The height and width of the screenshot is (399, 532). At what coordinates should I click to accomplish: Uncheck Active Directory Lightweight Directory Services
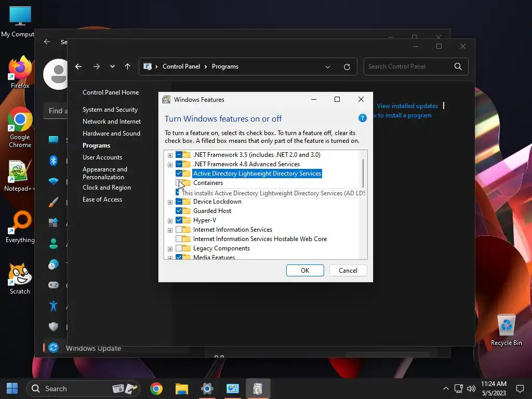(179, 174)
